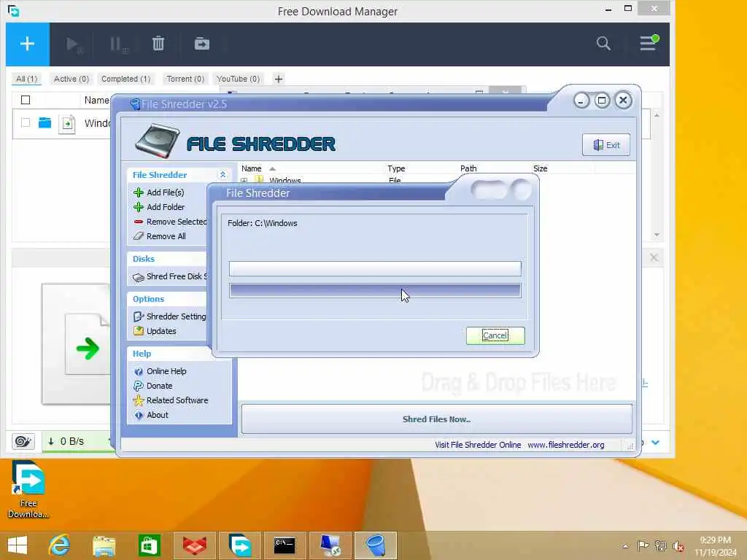Click the disk icon under Disks
Viewport: 747px width, 560px height.
[x=139, y=277]
